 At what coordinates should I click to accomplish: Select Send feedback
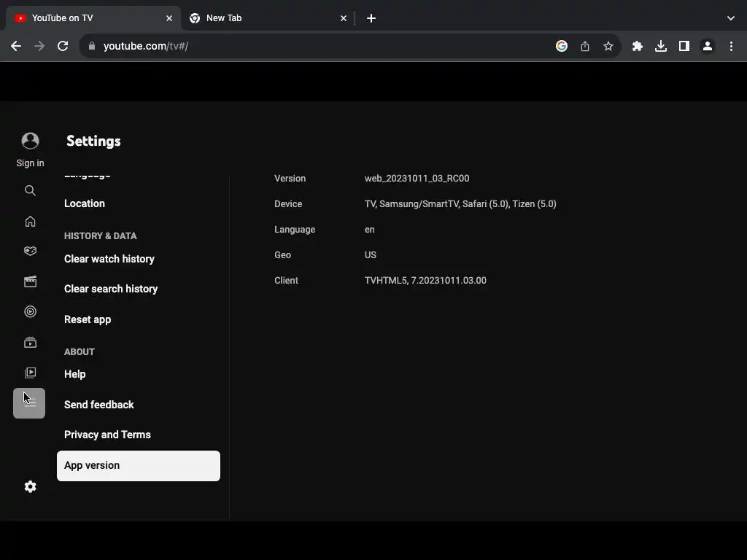98,405
